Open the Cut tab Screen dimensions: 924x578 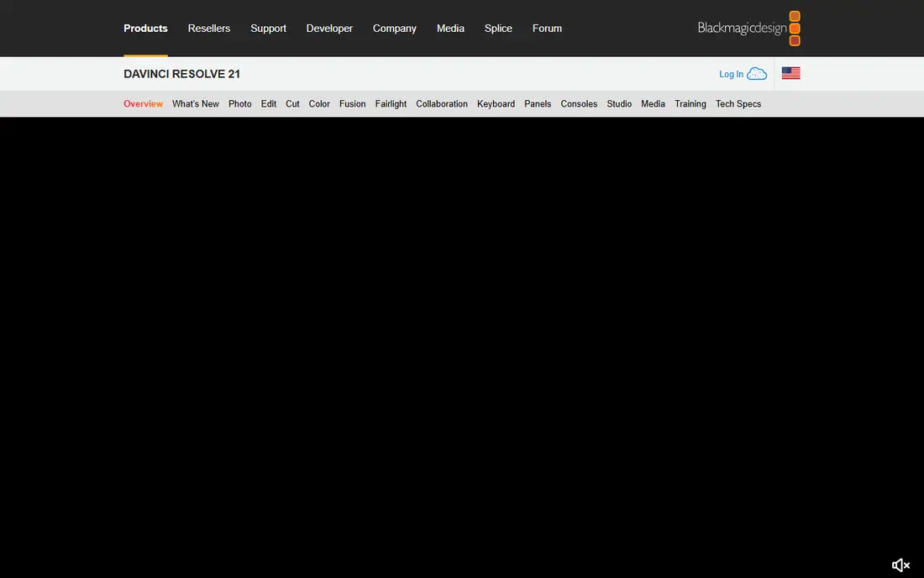point(292,103)
